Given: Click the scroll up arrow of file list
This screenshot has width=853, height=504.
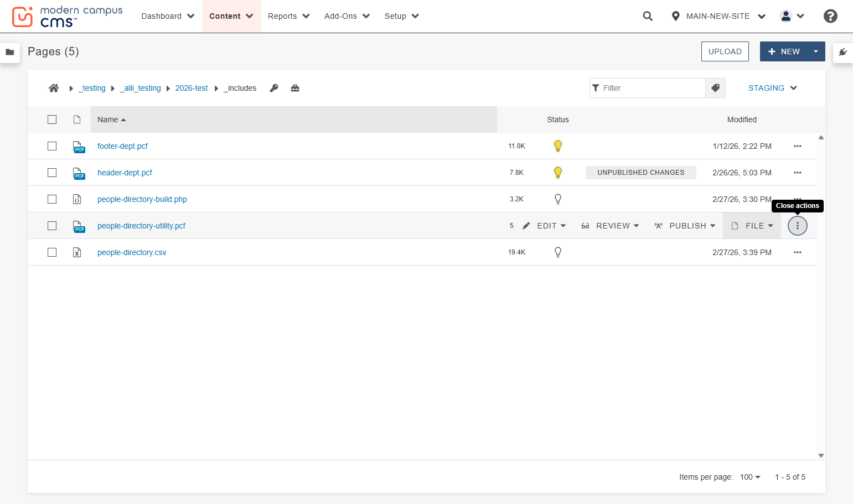Looking at the screenshot, I should [821, 137].
